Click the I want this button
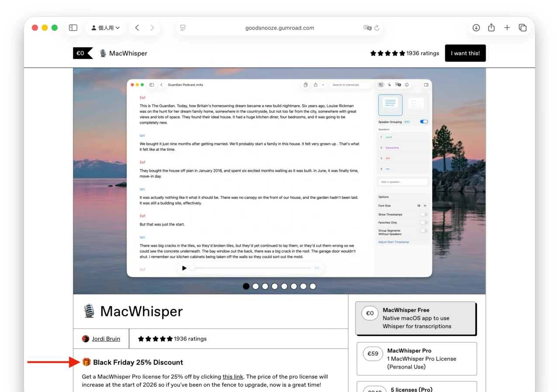Viewport: 559px width, 392px height. click(x=465, y=53)
